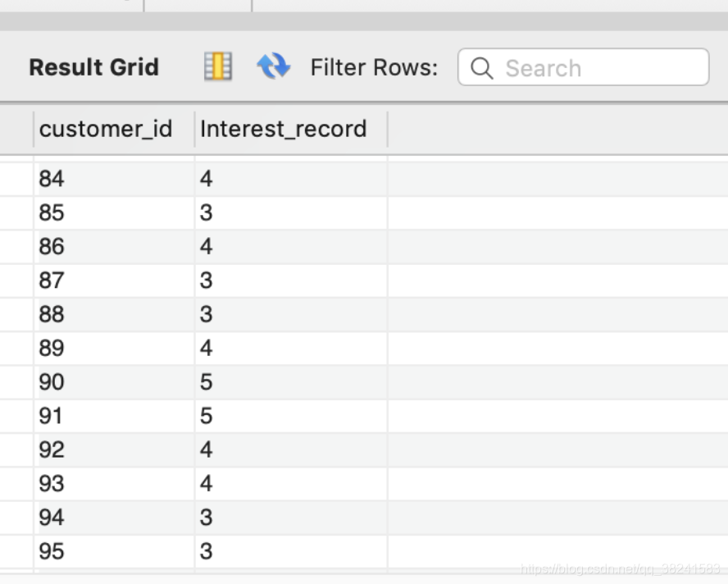The height and width of the screenshot is (584, 728).
Task: Click Interest_record value in row 85
Action: [291, 212]
